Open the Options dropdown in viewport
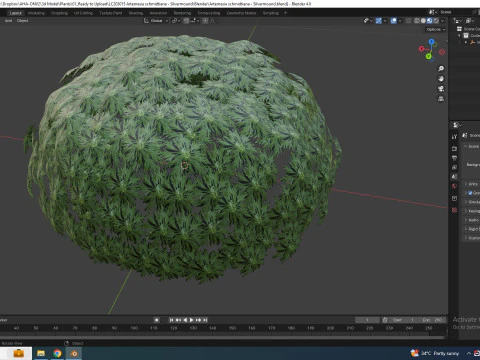 [436, 30]
